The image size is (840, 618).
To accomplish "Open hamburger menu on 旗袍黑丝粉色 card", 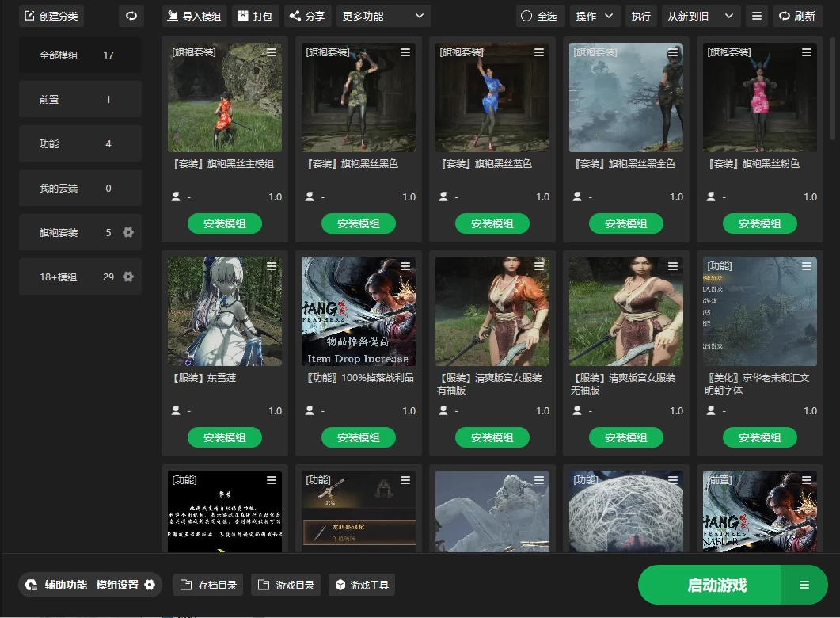I will pyautogui.click(x=807, y=52).
